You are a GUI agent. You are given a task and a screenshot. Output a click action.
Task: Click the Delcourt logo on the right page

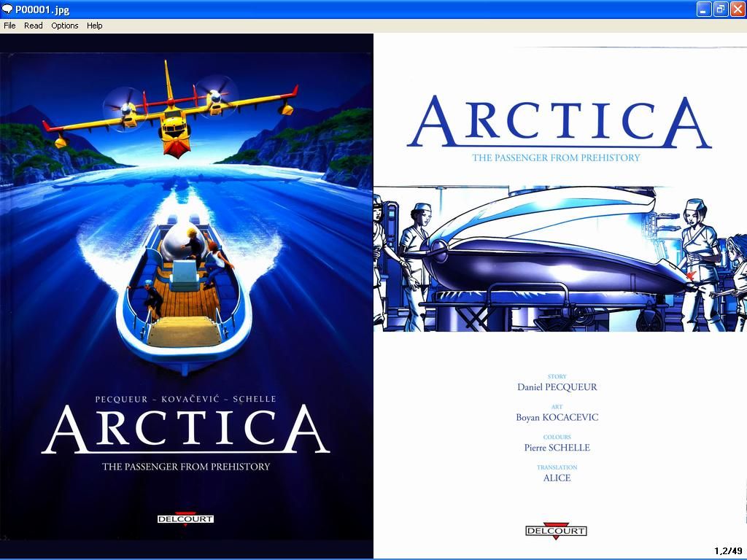(556, 532)
